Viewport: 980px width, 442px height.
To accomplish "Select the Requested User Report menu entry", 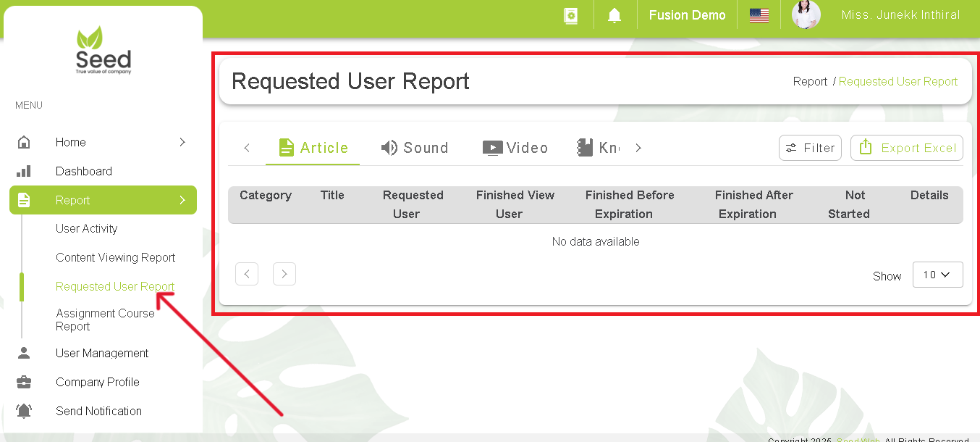I will 114,286.
